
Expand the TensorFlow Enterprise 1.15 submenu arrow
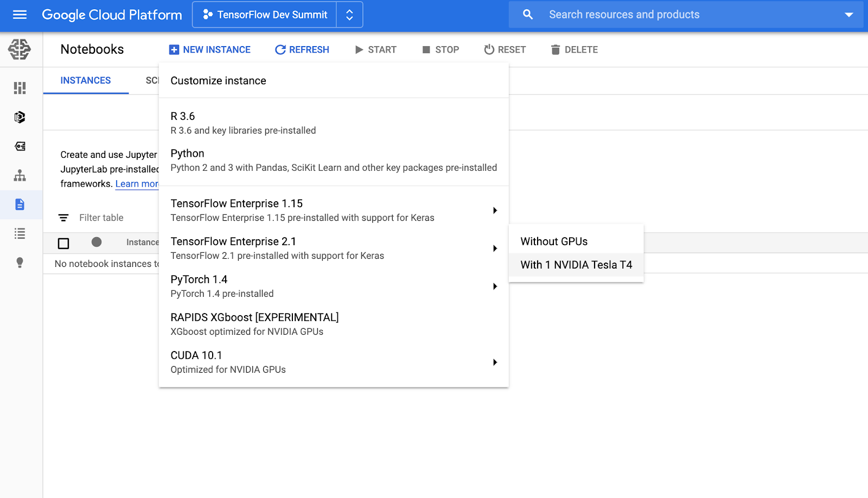click(x=495, y=210)
